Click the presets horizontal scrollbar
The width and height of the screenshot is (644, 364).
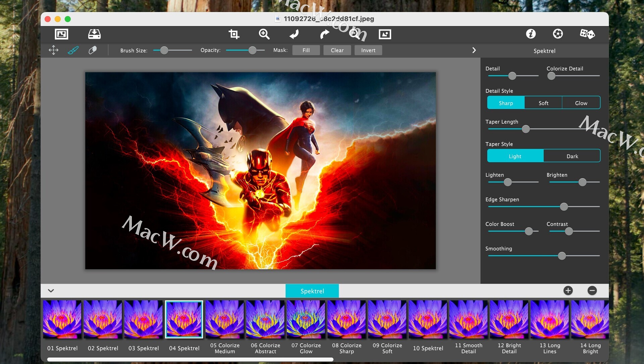(x=190, y=359)
